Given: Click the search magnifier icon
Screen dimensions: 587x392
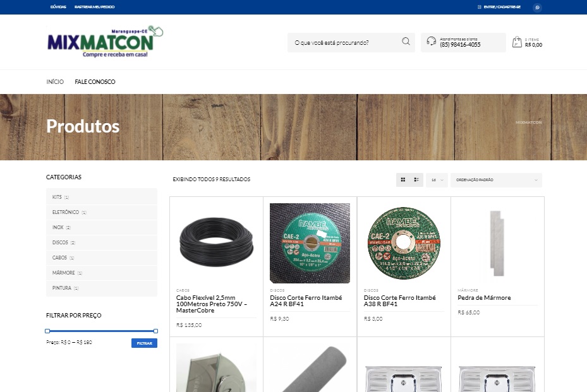Looking at the screenshot, I should [406, 42].
